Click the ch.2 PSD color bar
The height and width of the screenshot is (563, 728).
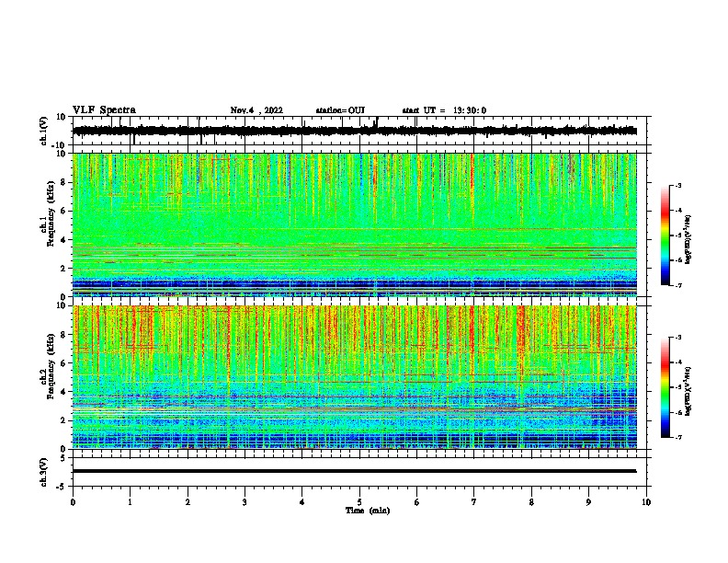pyautogui.click(x=665, y=387)
